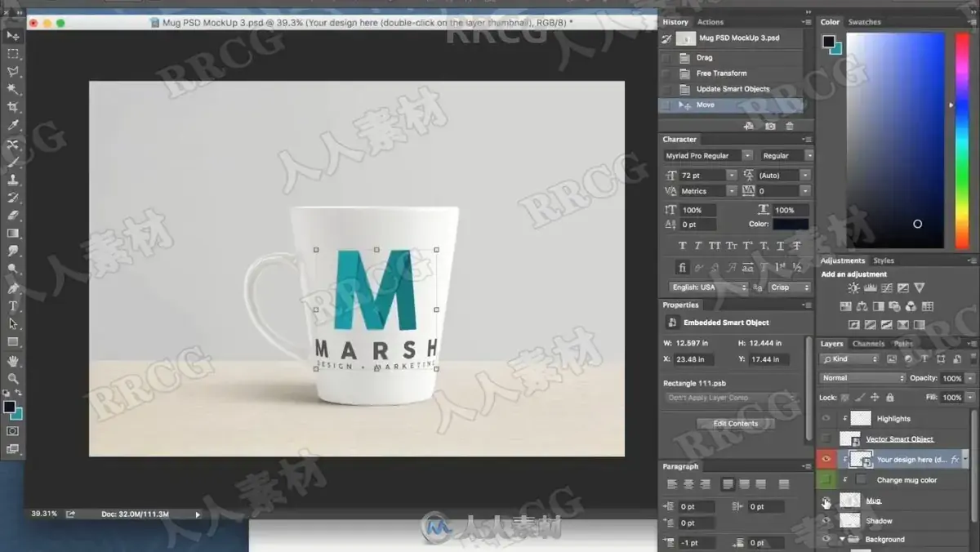Click the lock position icon in Layers
The image size is (980, 552).
coord(875,398)
